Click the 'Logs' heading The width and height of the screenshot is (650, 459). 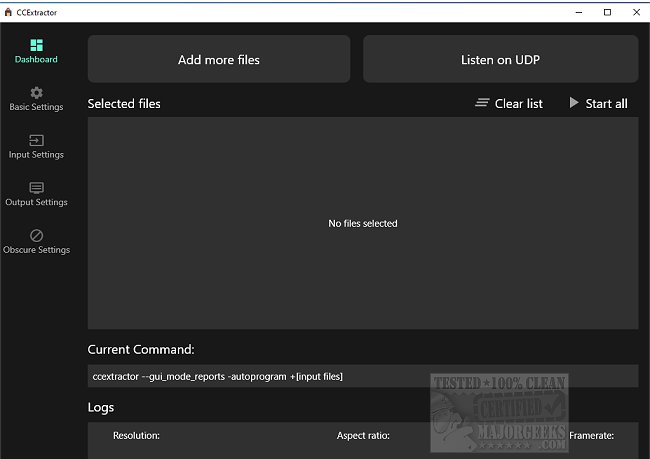[x=101, y=408]
